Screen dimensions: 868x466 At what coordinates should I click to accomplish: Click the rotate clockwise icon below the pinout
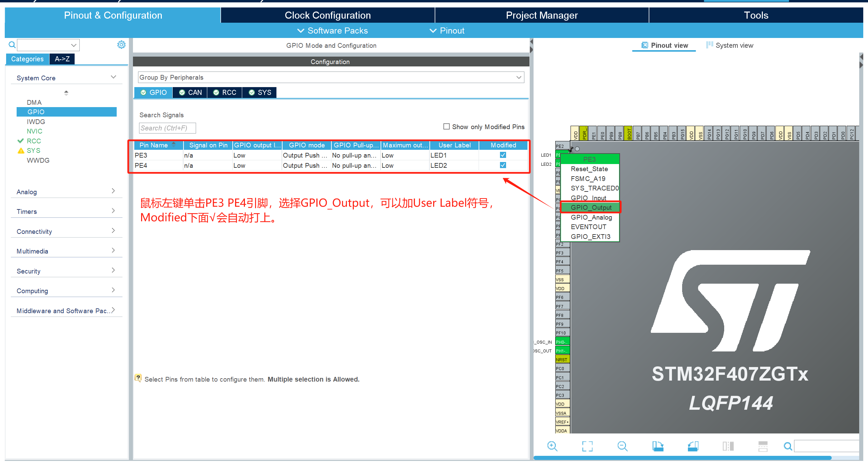pyautogui.click(x=658, y=446)
